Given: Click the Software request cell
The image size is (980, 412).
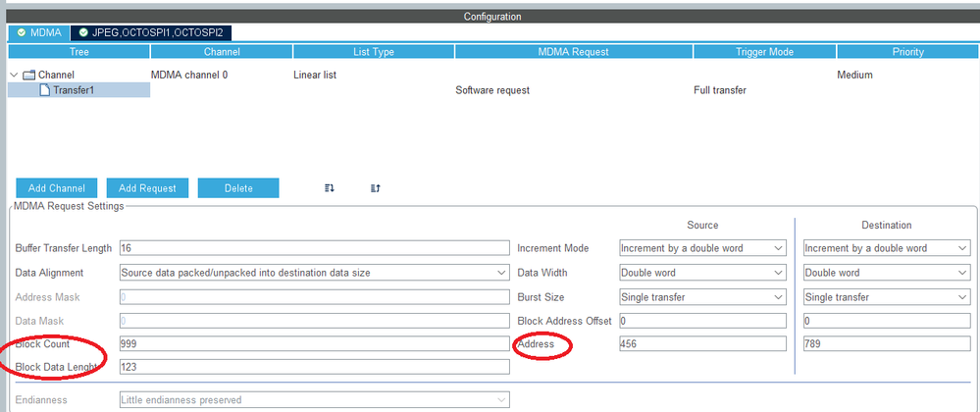Looking at the screenshot, I should pyautogui.click(x=492, y=90).
